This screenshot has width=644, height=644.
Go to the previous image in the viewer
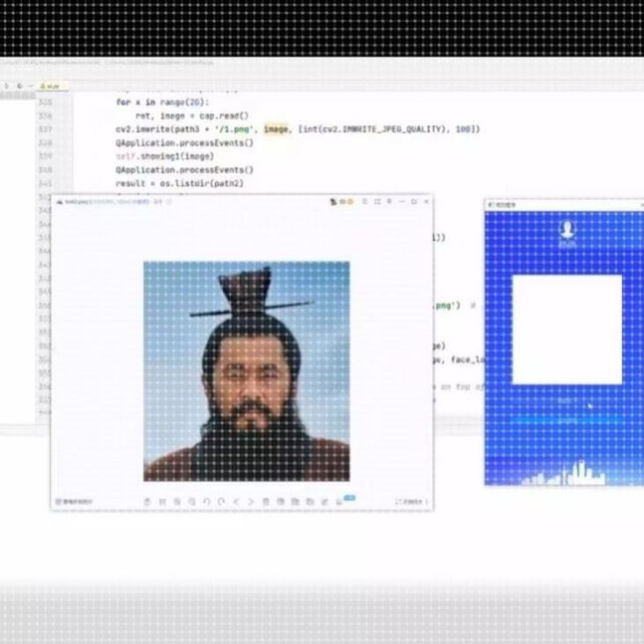coord(236,501)
